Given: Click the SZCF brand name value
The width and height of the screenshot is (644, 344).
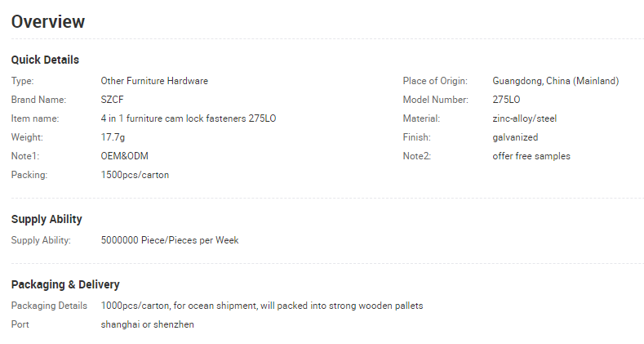Looking at the screenshot, I should 112,100.
